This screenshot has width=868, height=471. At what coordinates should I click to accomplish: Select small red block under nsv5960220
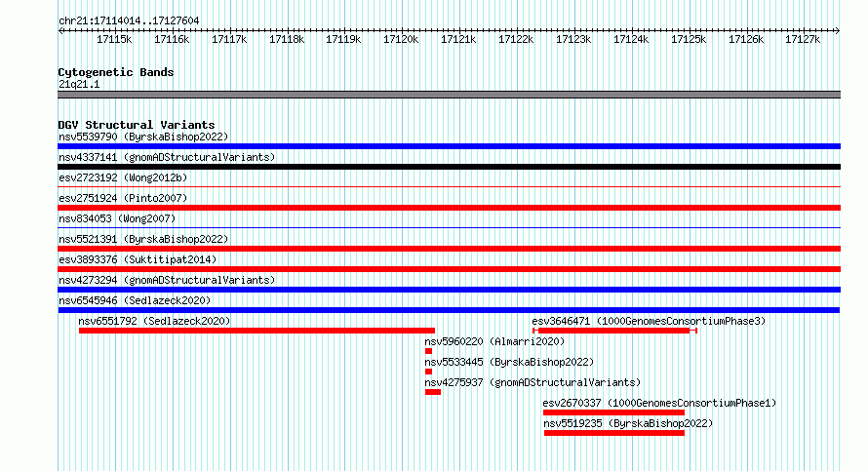428,351
